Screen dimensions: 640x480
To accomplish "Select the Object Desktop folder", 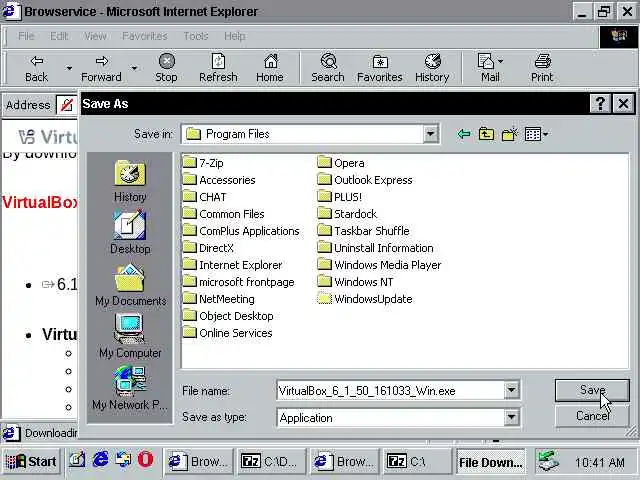I will click(228, 316).
